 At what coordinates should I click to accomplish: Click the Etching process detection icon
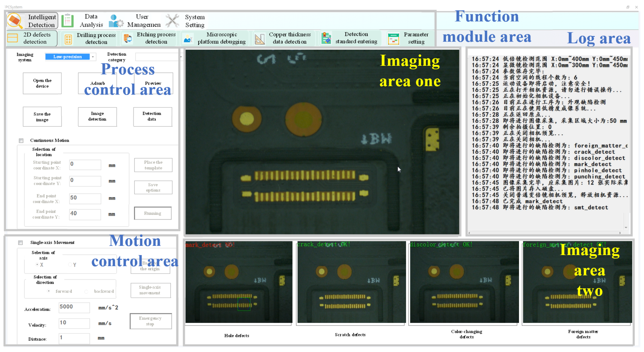(x=128, y=38)
